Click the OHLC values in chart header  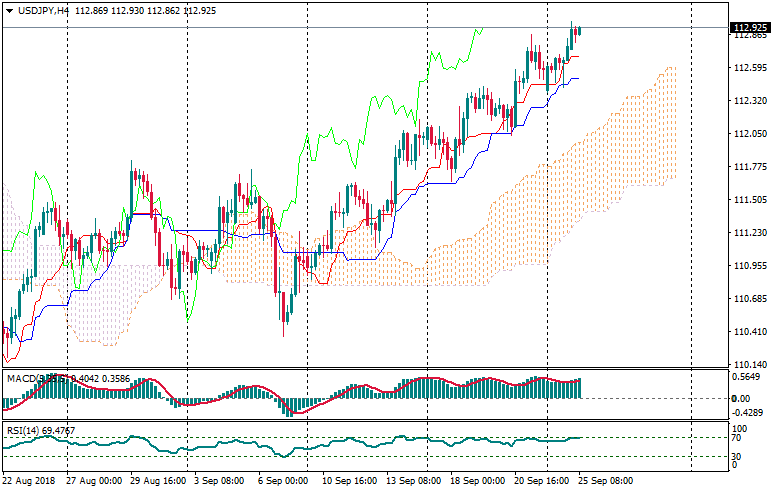pos(124,10)
